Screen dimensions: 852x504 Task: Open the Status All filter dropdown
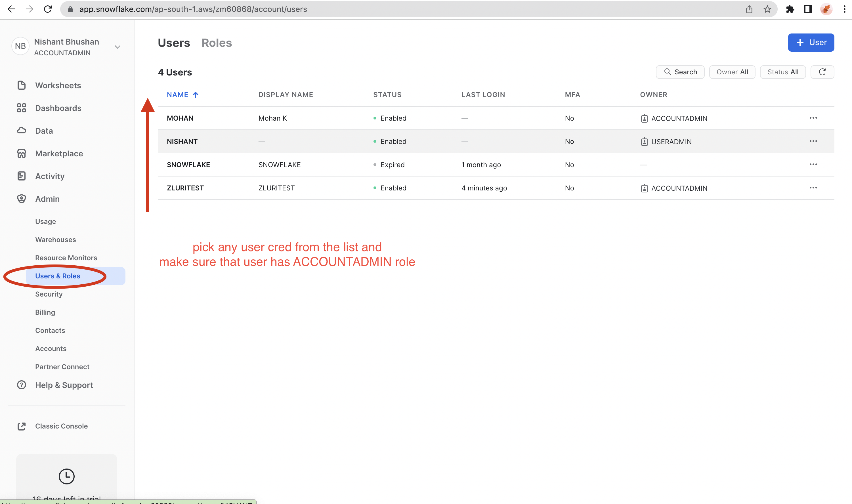[x=783, y=72]
